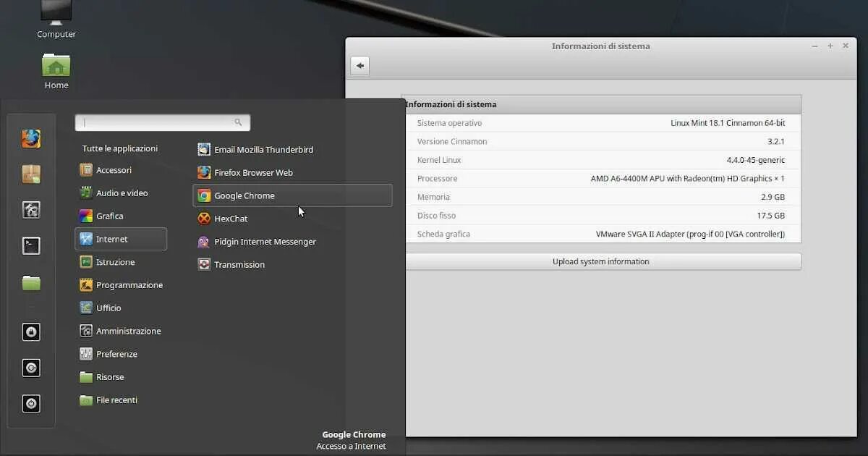
Task: Select the Preferenze category label
Action: tap(116, 354)
